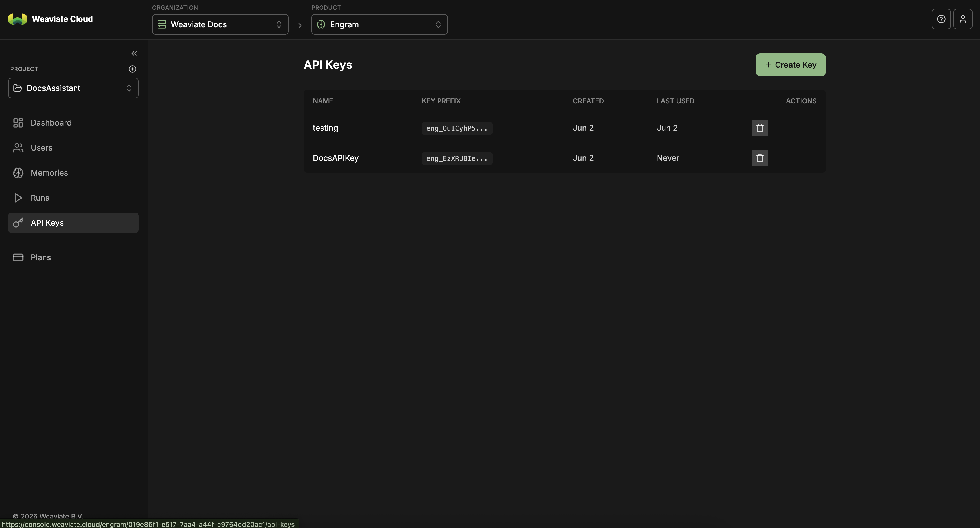Open the help question-mark icon
The width and height of the screenshot is (980, 528).
tap(941, 19)
